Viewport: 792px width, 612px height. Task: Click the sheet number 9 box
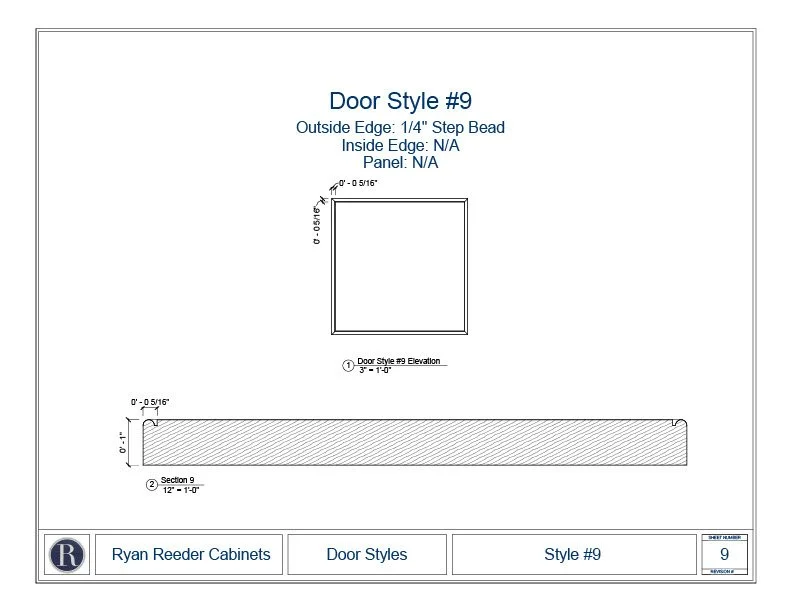click(x=724, y=554)
